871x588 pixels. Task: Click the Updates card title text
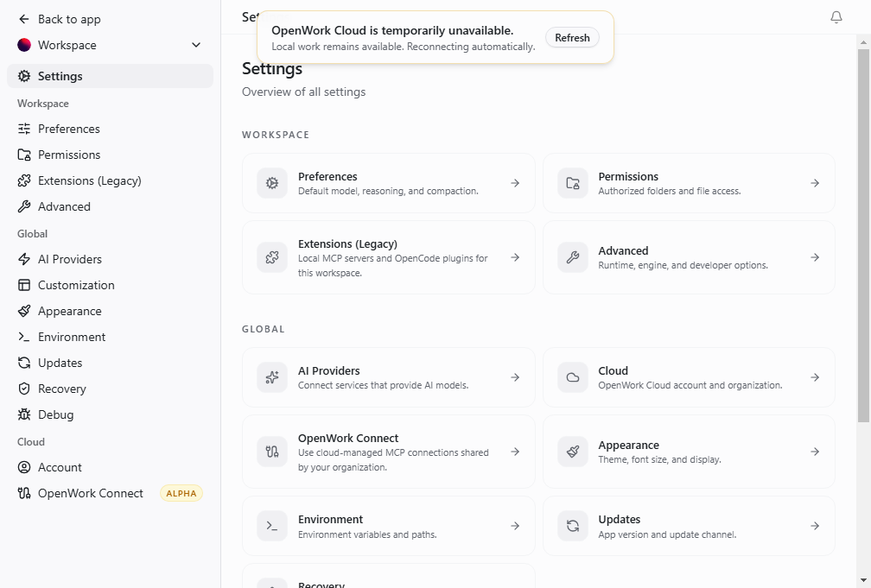point(620,519)
